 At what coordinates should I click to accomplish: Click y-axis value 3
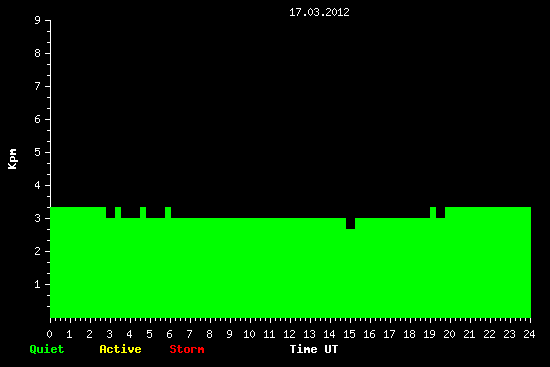click(x=38, y=218)
